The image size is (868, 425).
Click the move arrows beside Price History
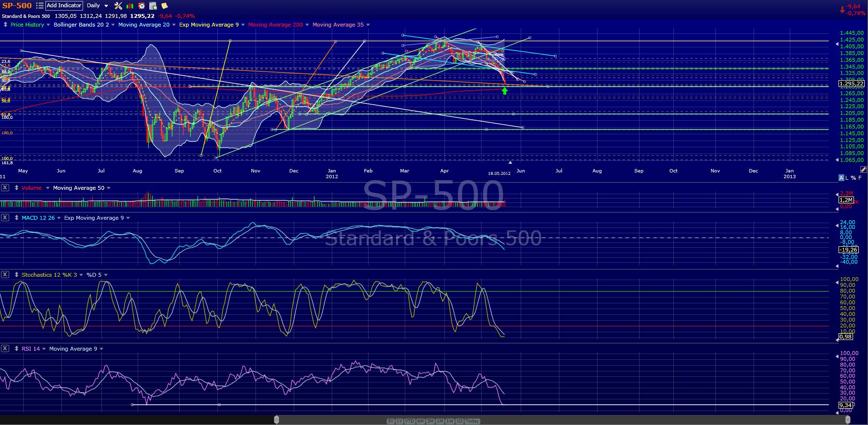5,25
